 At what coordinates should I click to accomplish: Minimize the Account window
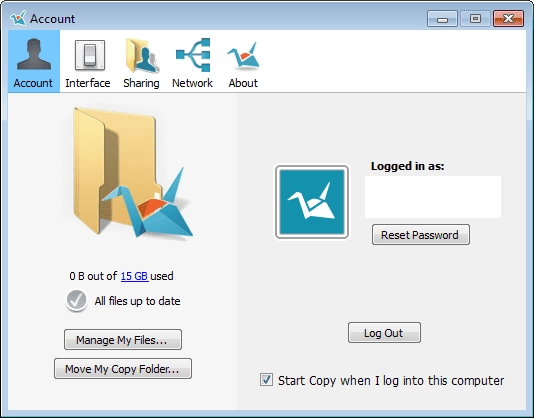(x=442, y=18)
